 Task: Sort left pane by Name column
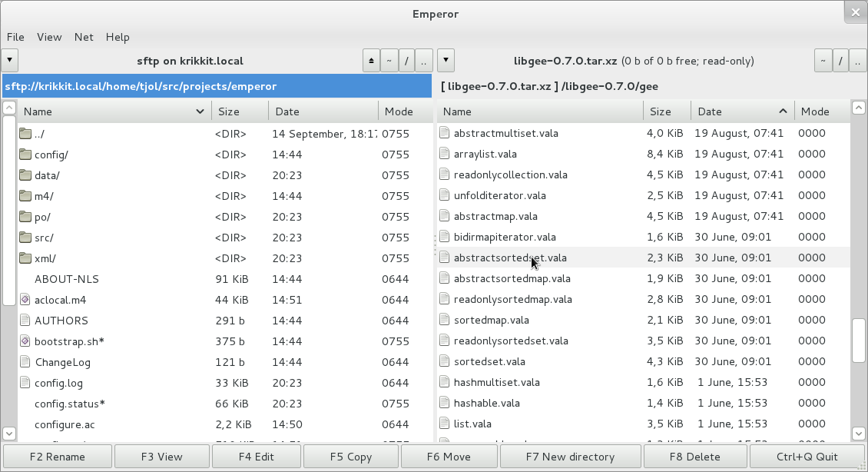114,111
